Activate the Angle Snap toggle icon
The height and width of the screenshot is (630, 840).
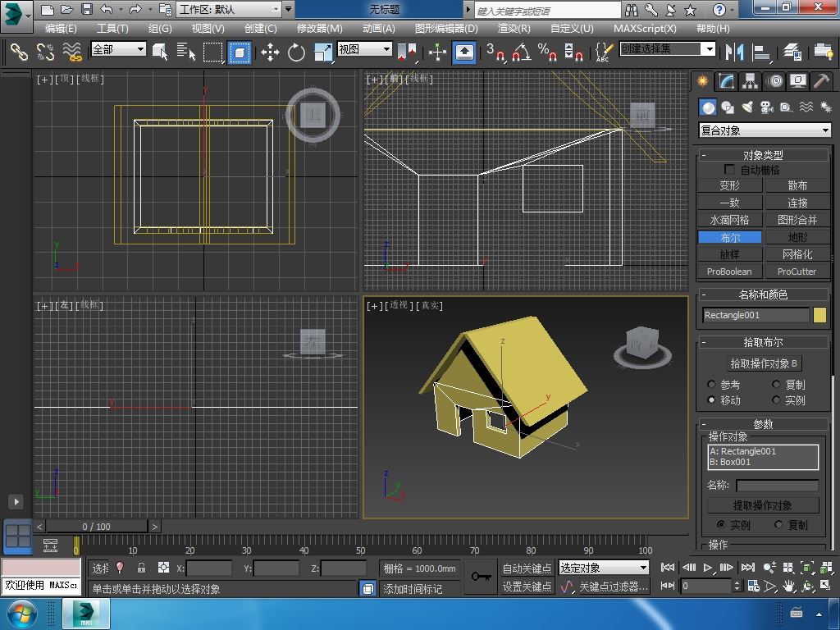click(x=521, y=52)
